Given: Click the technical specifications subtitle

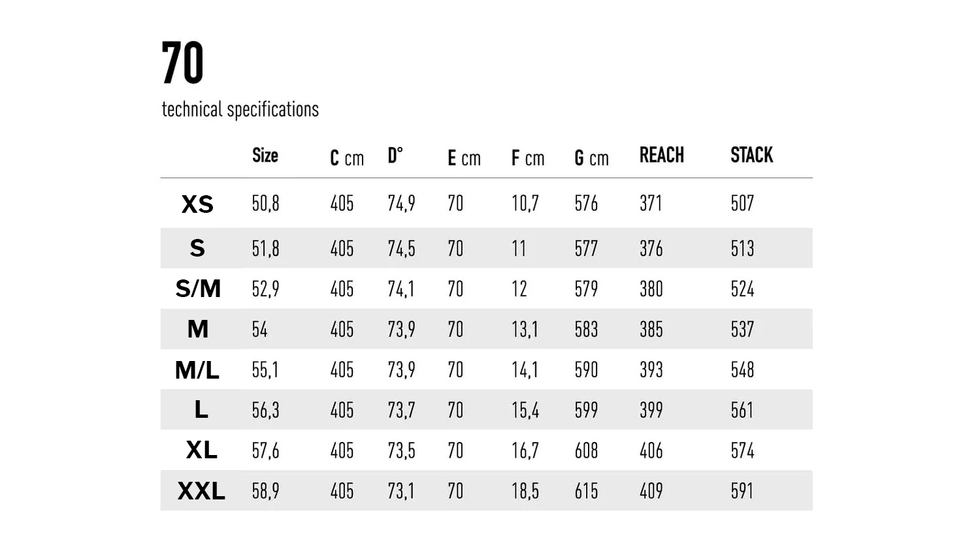Looking at the screenshot, I should (240, 109).
